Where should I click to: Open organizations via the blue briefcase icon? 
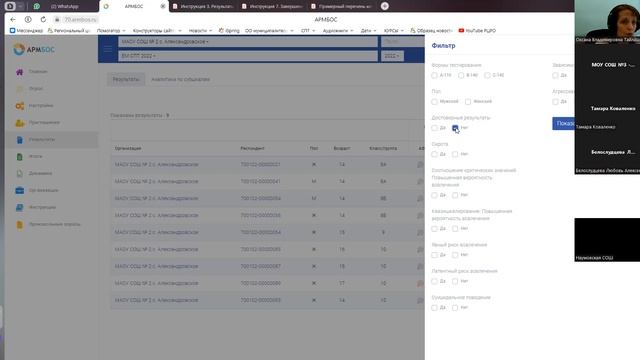[20, 191]
